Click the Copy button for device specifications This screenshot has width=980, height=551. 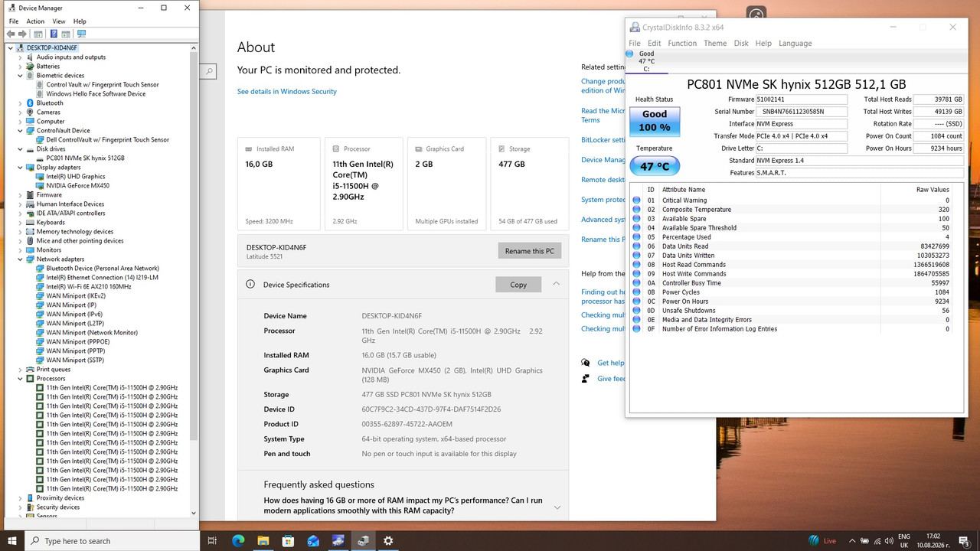pyautogui.click(x=518, y=285)
